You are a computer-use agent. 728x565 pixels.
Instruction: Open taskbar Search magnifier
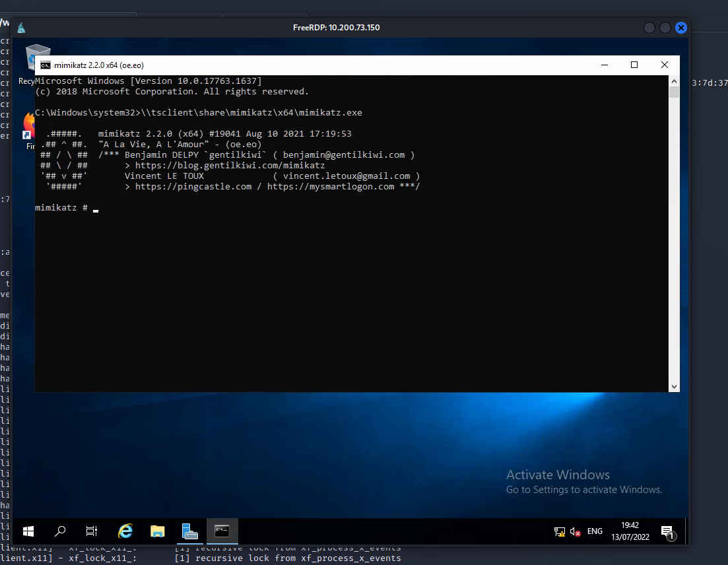tap(60, 531)
